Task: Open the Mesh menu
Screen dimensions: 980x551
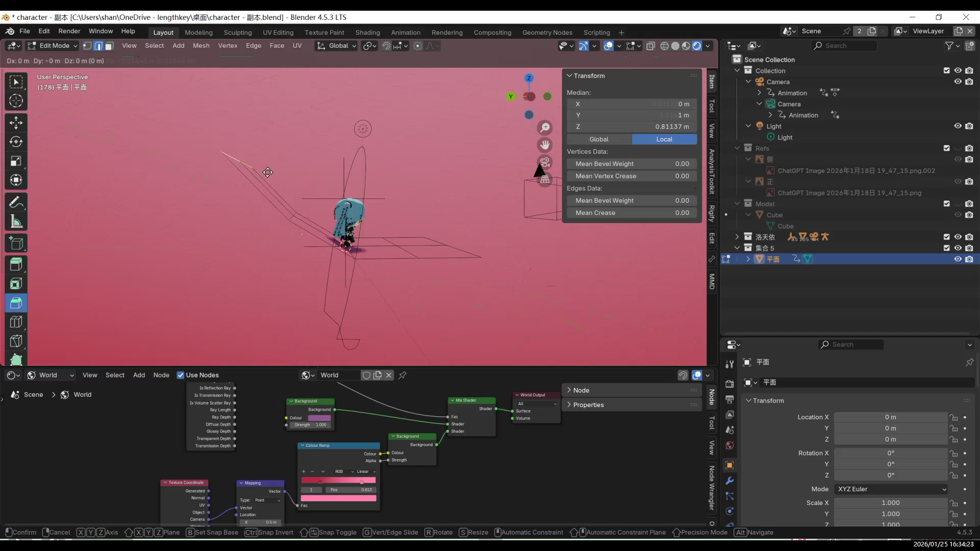Action: tap(201, 45)
